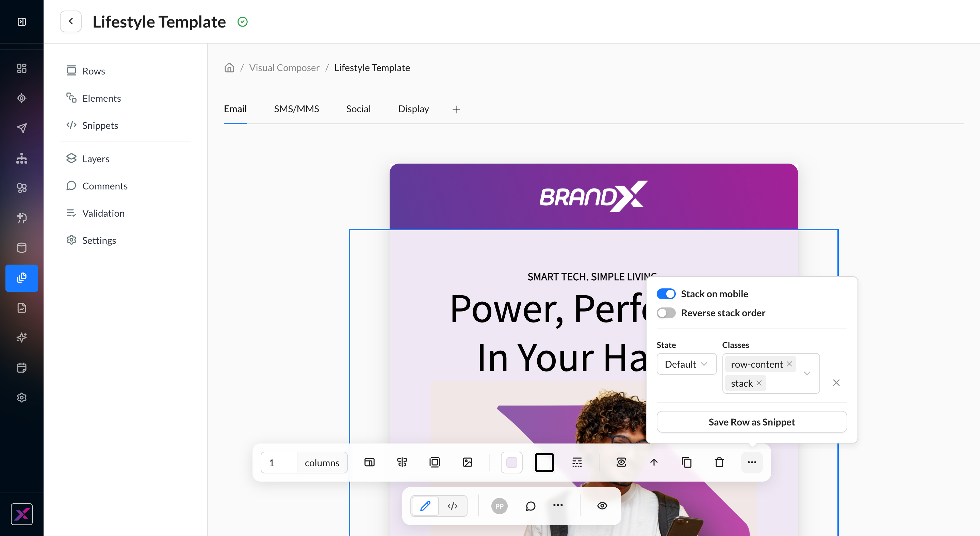
Task: Toggle Stack on mobile switch
Action: point(666,294)
